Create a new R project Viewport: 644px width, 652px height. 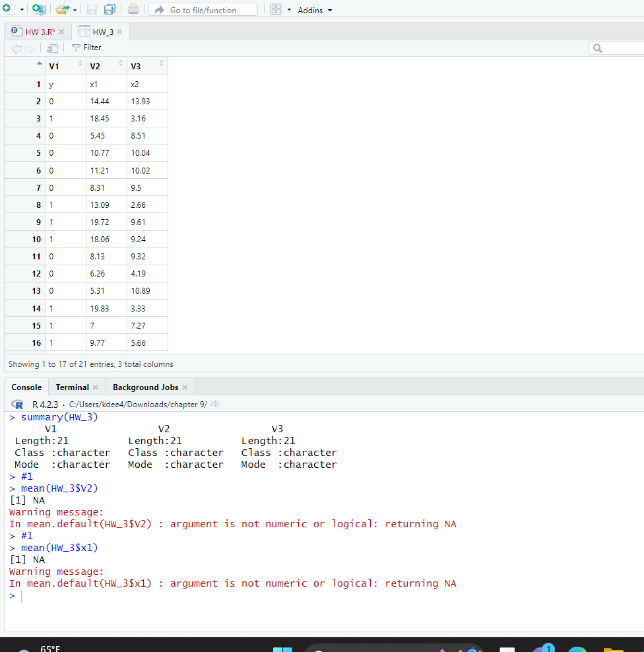(x=40, y=9)
